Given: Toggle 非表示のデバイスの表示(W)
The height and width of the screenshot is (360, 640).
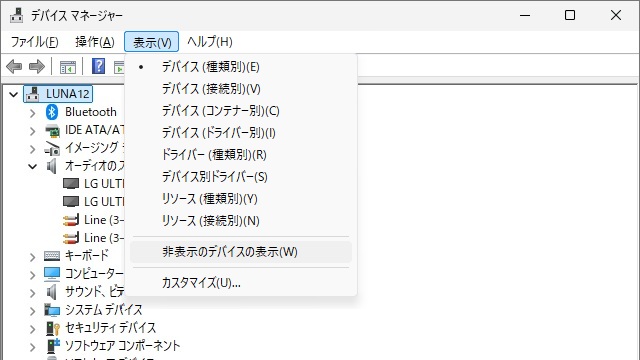Looking at the screenshot, I should [241, 252].
